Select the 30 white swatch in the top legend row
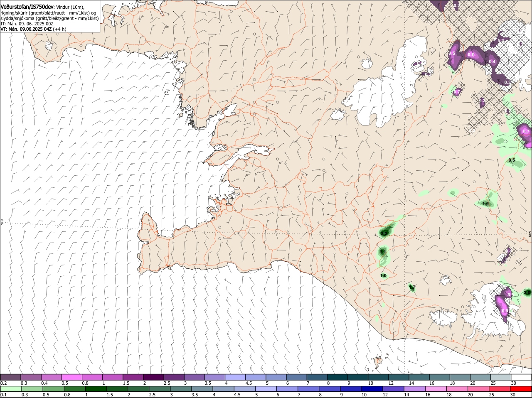The width and height of the screenshot is (532, 398). (x=521, y=377)
